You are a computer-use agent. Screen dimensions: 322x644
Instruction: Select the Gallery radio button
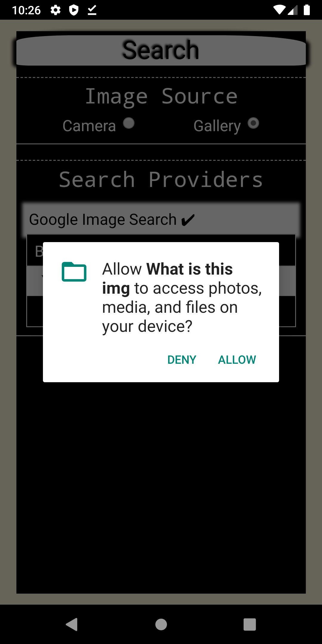(253, 123)
